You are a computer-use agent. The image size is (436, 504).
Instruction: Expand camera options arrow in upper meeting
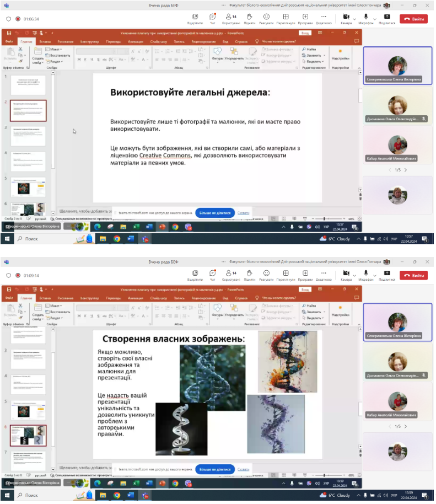[354, 19]
